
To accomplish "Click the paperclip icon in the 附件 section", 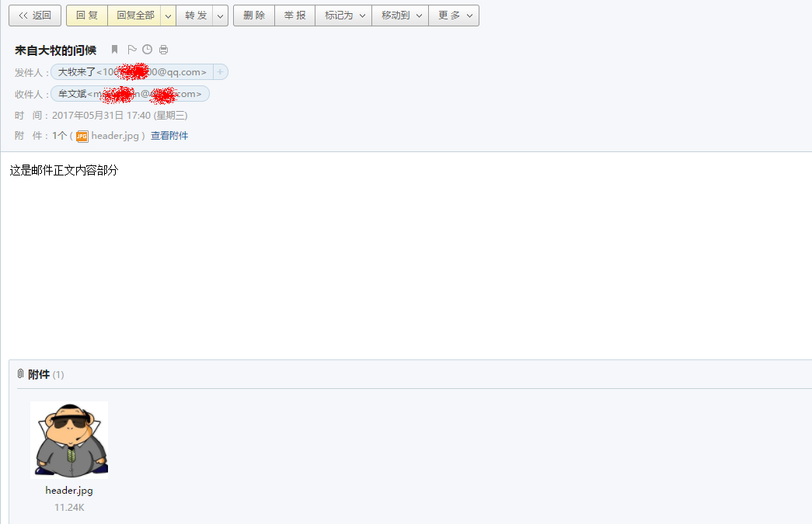I will [x=20, y=373].
